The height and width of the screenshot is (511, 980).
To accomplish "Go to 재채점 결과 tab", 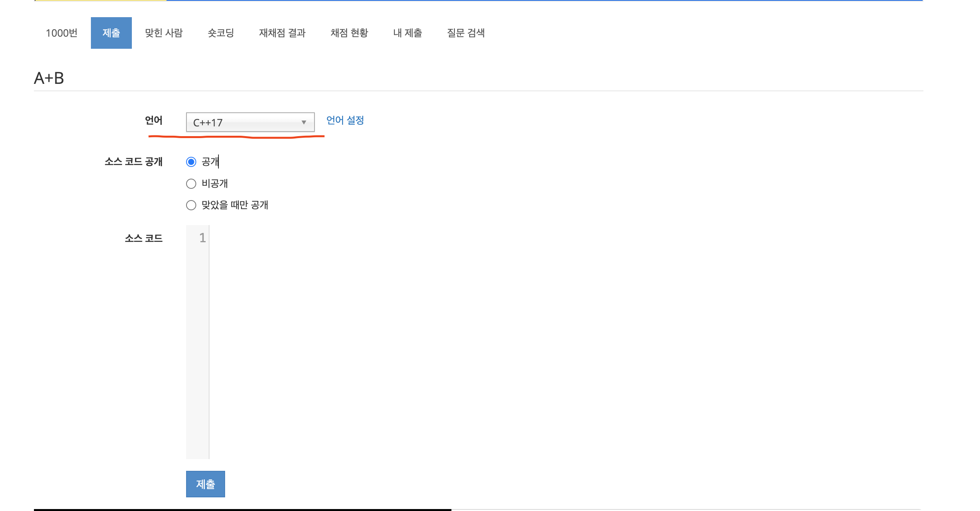I will click(x=282, y=33).
